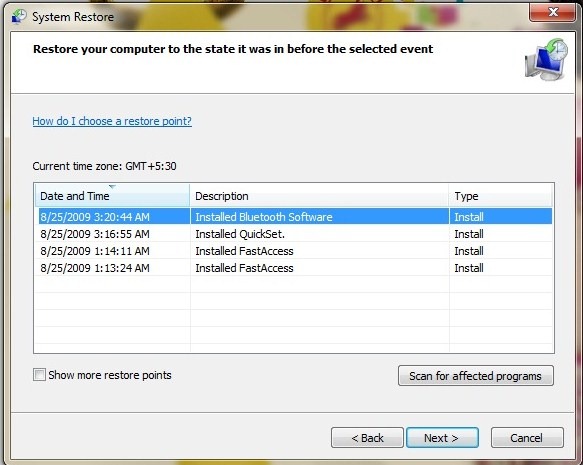Click 'Installed Bluetooth Software' description
The height and width of the screenshot is (465, 583).
pos(264,217)
